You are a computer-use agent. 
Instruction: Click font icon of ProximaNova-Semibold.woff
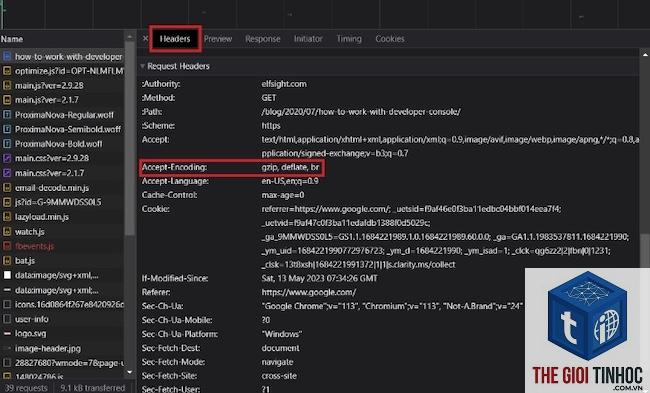click(7, 129)
